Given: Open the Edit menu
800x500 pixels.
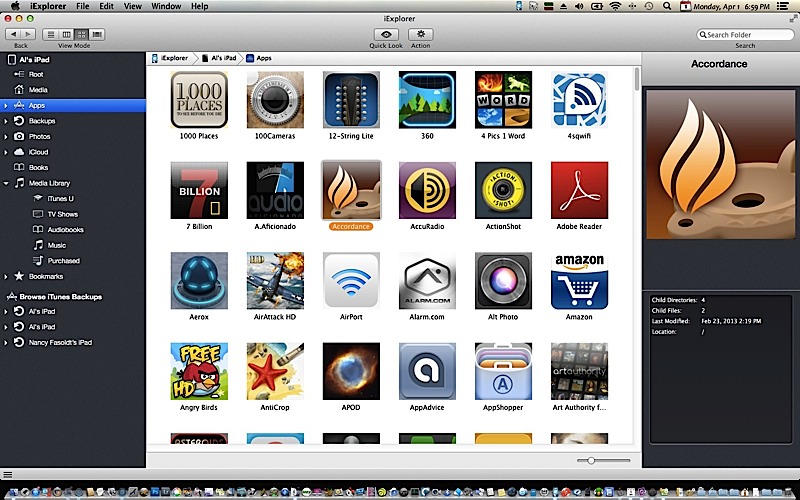Looking at the screenshot, I should click(x=106, y=6).
